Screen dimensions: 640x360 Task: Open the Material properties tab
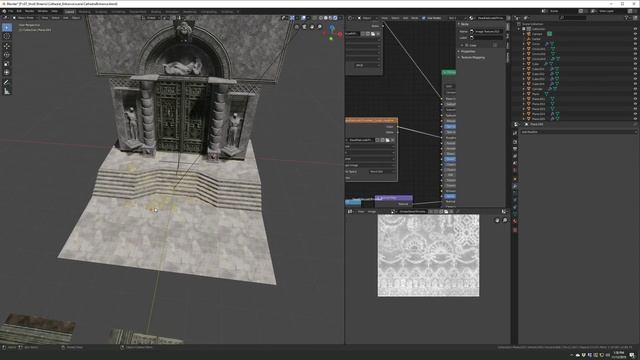(515, 222)
